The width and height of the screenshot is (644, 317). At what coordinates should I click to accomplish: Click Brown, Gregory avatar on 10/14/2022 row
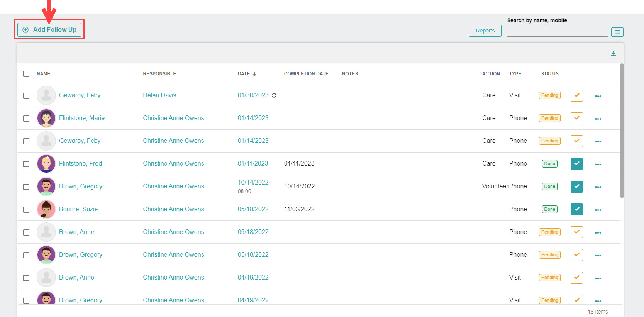pyautogui.click(x=46, y=186)
